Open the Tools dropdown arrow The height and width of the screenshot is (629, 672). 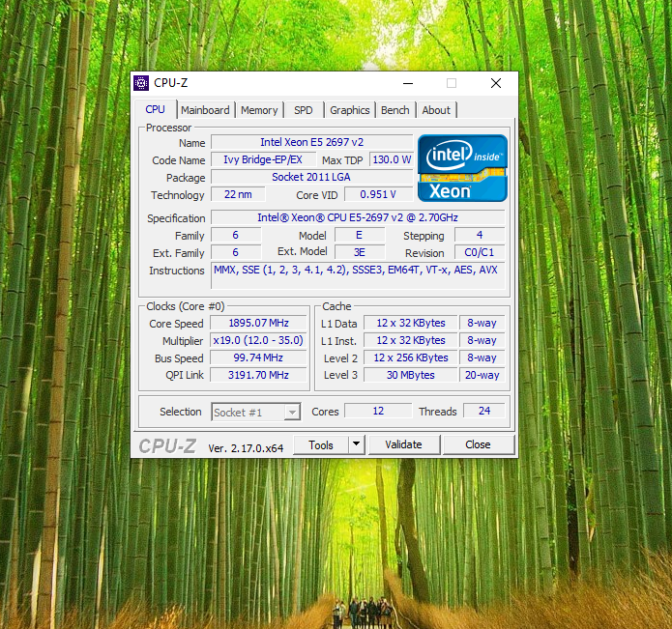click(356, 444)
